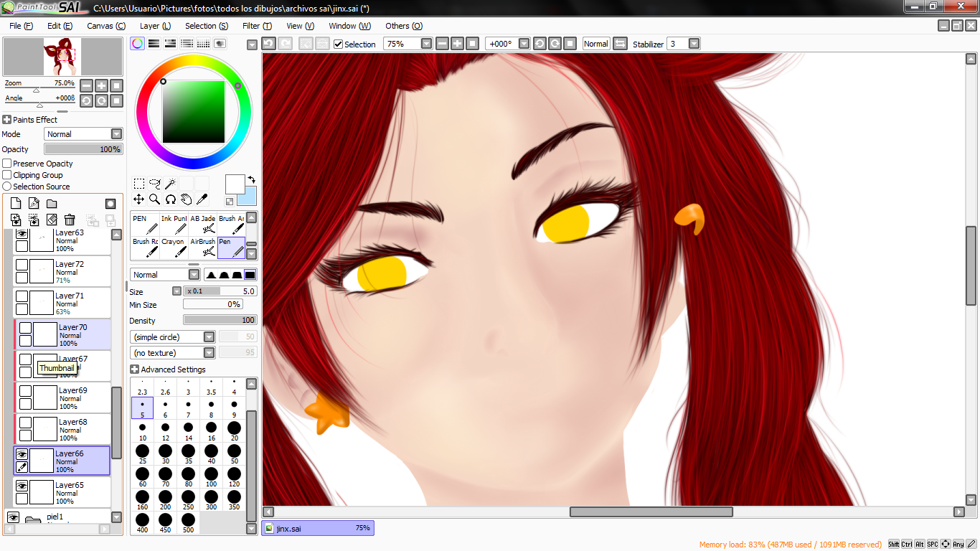Image resolution: width=980 pixels, height=551 pixels.
Task: Choose the AB Jade brush preset
Action: point(202,224)
